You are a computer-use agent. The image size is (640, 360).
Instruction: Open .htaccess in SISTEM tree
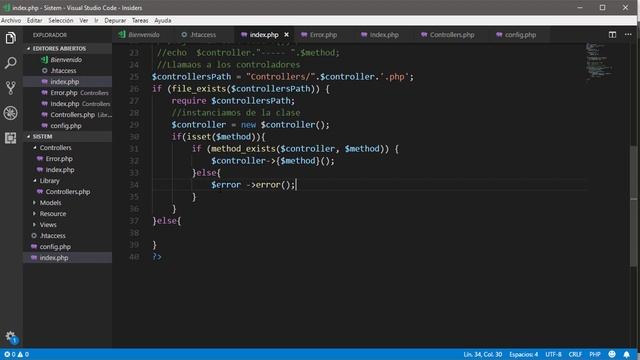67,236
